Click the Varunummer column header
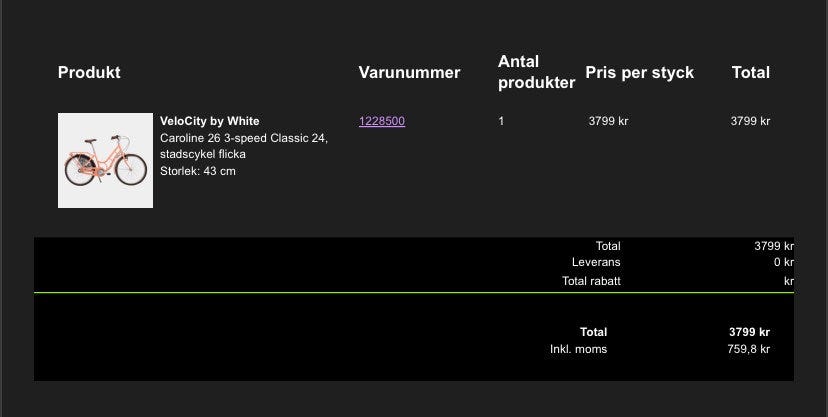Image resolution: width=828 pixels, height=417 pixels. [x=409, y=72]
